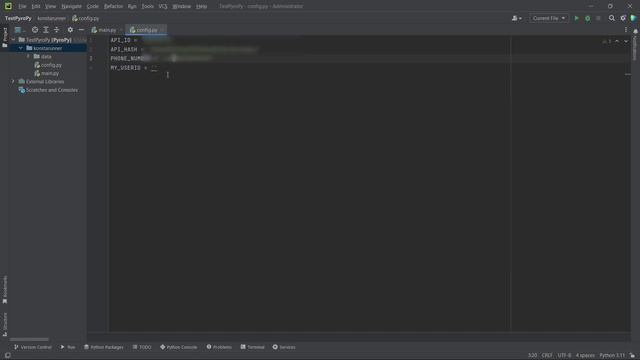Go to previous highlighted problem arrow
The width and height of the screenshot is (640, 360).
(x=617, y=42)
